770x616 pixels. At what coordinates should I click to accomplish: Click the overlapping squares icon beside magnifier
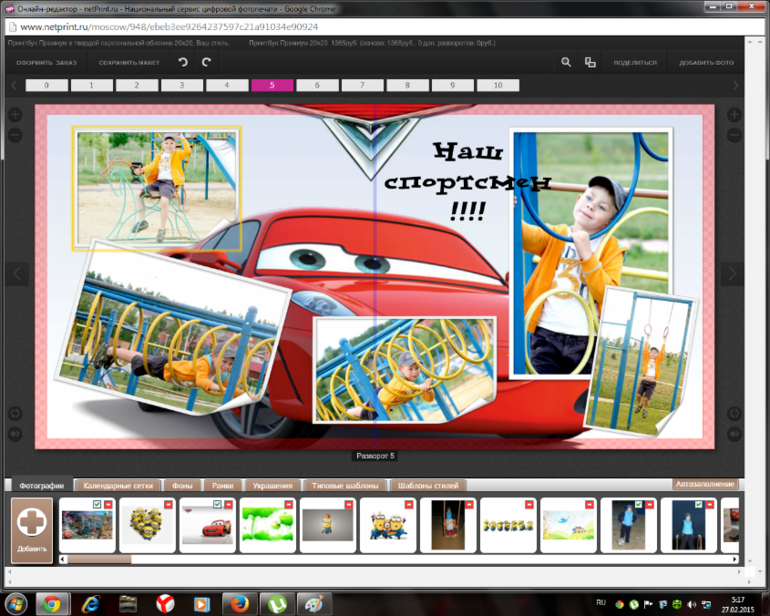coord(590,62)
